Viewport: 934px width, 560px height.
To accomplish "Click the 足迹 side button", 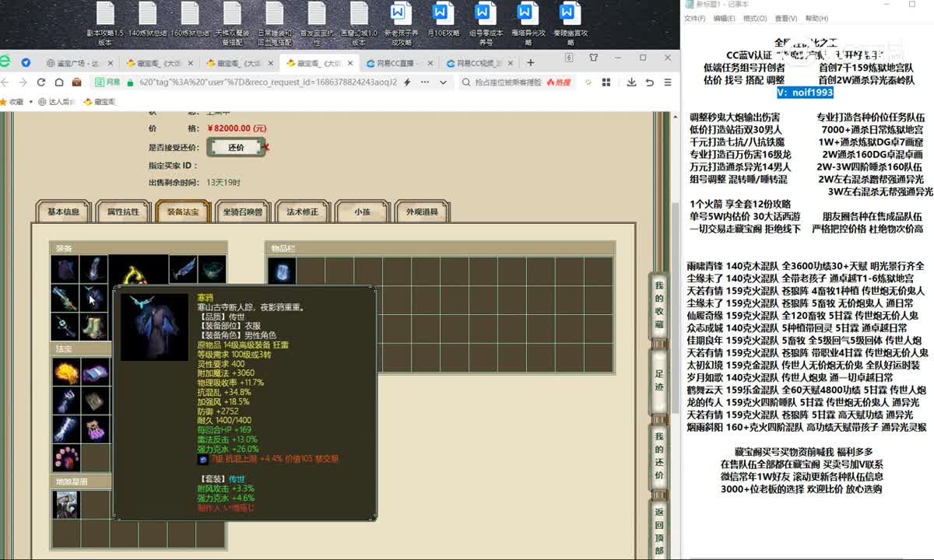I will pyautogui.click(x=659, y=382).
